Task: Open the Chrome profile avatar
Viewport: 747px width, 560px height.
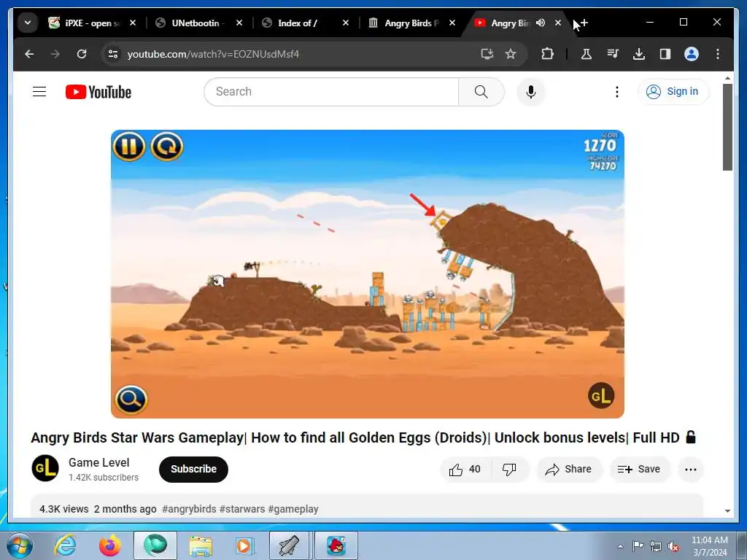Action: [692, 54]
